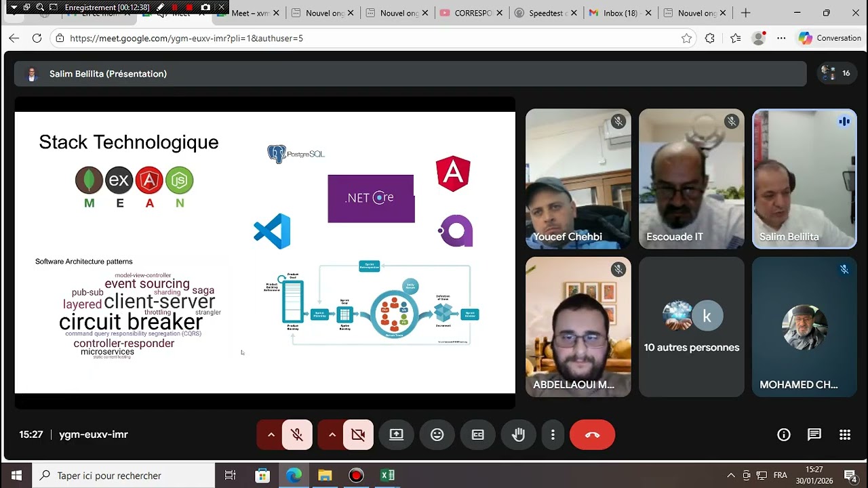Open the Windows Start menu
Screen dimensions: 868x488
16,475
